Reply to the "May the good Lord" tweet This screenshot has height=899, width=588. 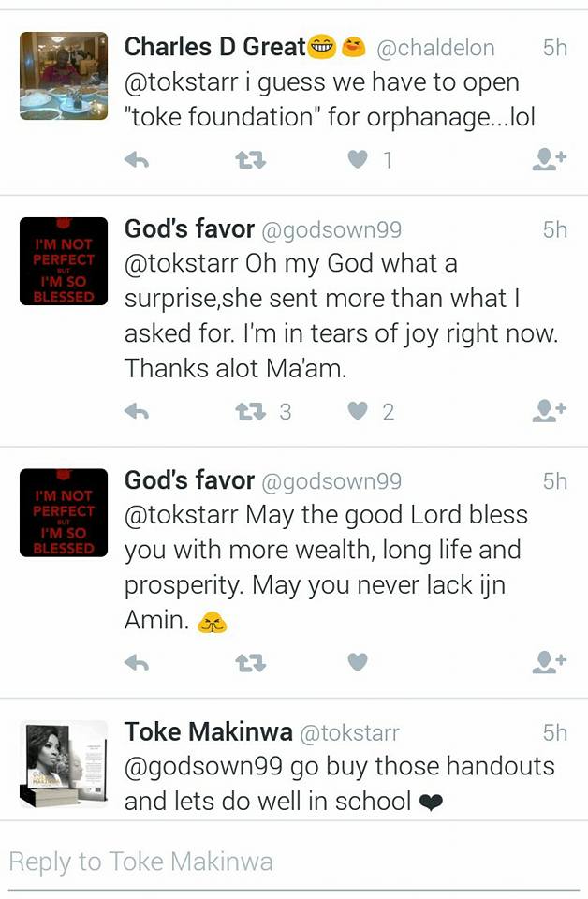(x=138, y=662)
